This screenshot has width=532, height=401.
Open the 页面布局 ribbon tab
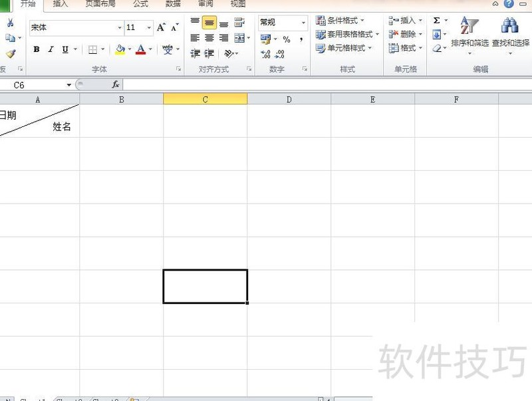pos(100,4)
